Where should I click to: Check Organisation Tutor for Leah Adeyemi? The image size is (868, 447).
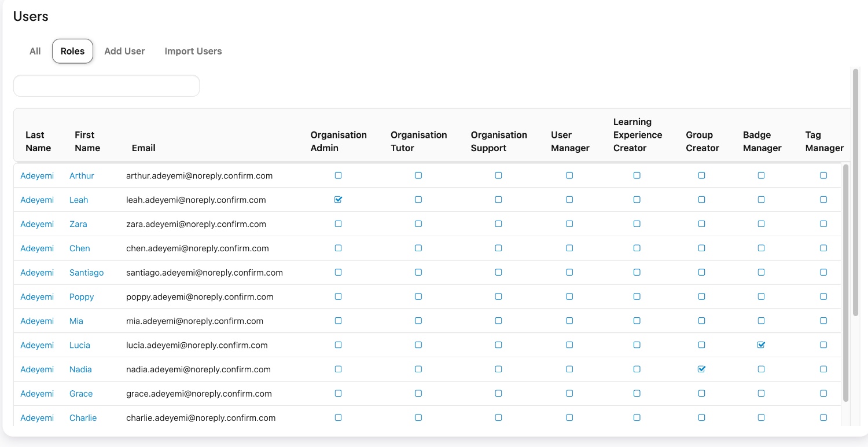pyautogui.click(x=418, y=200)
